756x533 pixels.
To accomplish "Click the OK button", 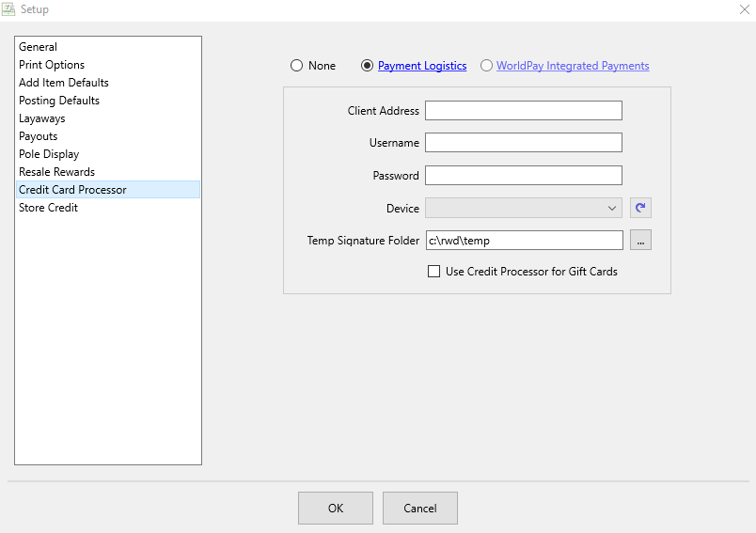I will 336,508.
